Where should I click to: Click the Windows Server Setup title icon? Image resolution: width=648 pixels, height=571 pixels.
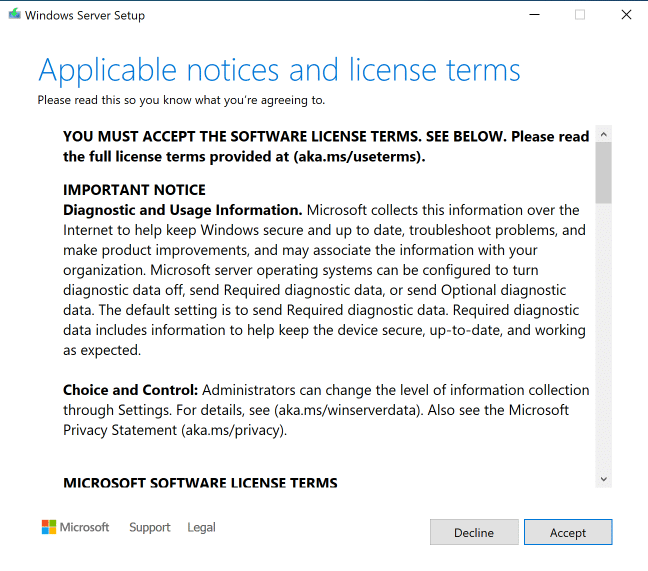coord(14,14)
